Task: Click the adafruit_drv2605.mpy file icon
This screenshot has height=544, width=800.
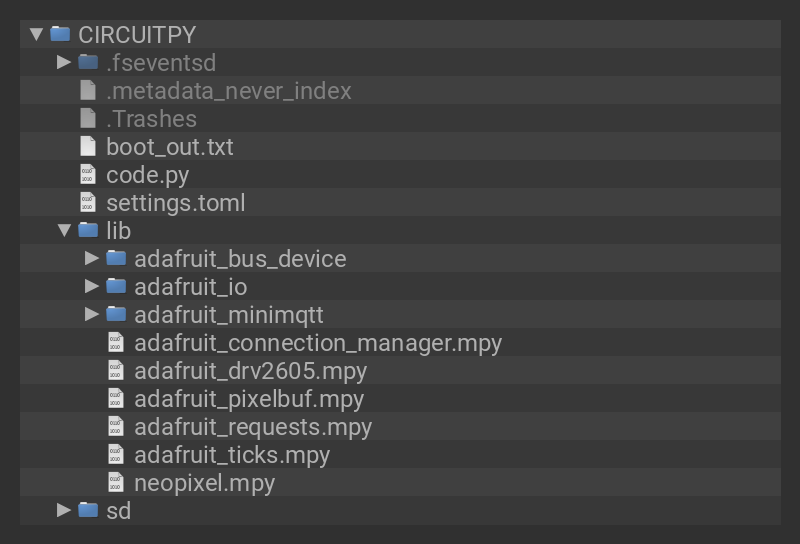Action: coord(116,370)
